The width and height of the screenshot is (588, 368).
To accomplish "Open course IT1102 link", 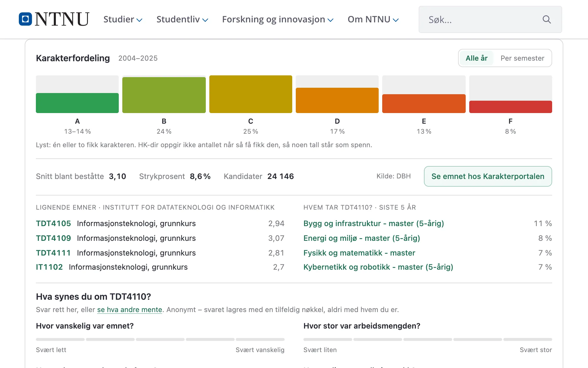I will pyautogui.click(x=49, y=267).
